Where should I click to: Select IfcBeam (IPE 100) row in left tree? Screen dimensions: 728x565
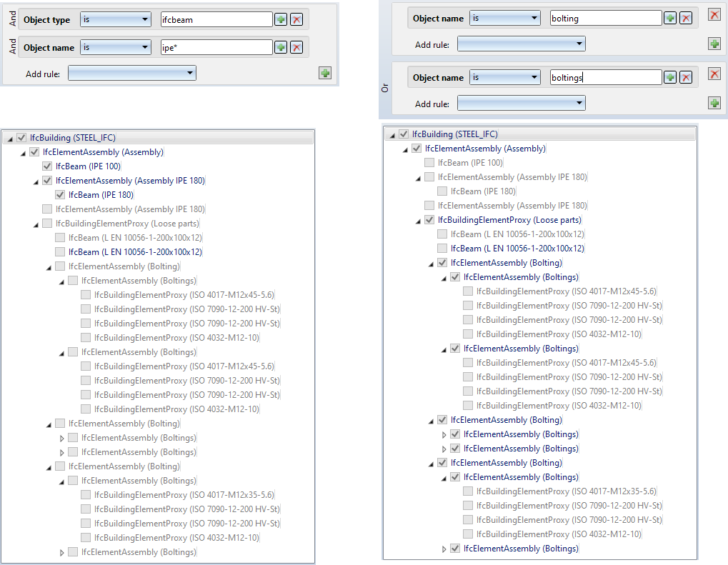click(88, 166)
